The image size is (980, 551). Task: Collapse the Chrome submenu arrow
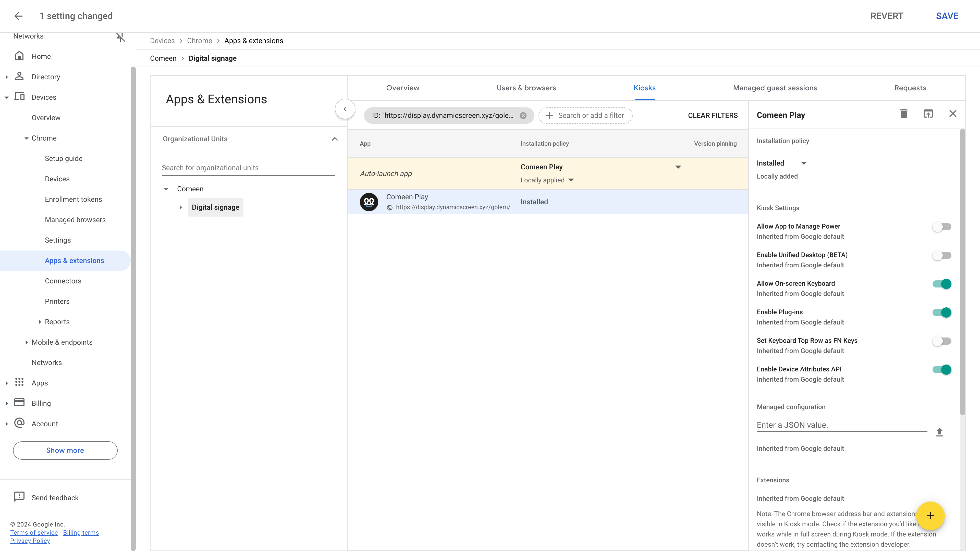point(26,138)
